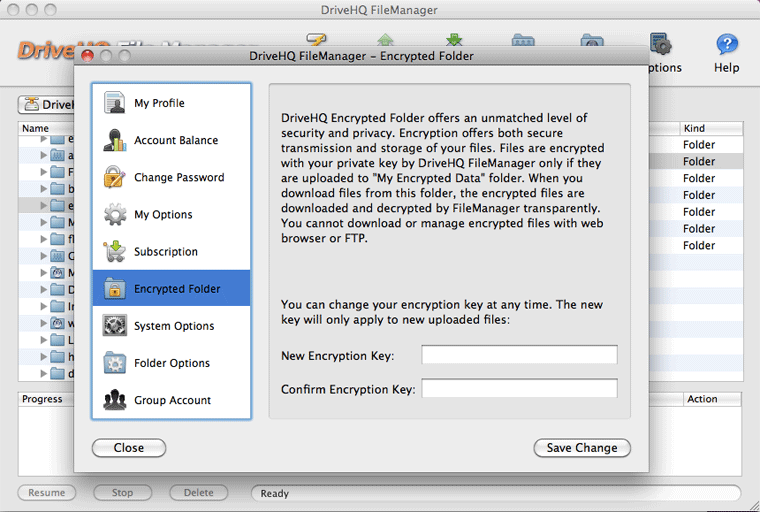
Task: Sort the main window list by Kind column
Action: pos(711,128)
